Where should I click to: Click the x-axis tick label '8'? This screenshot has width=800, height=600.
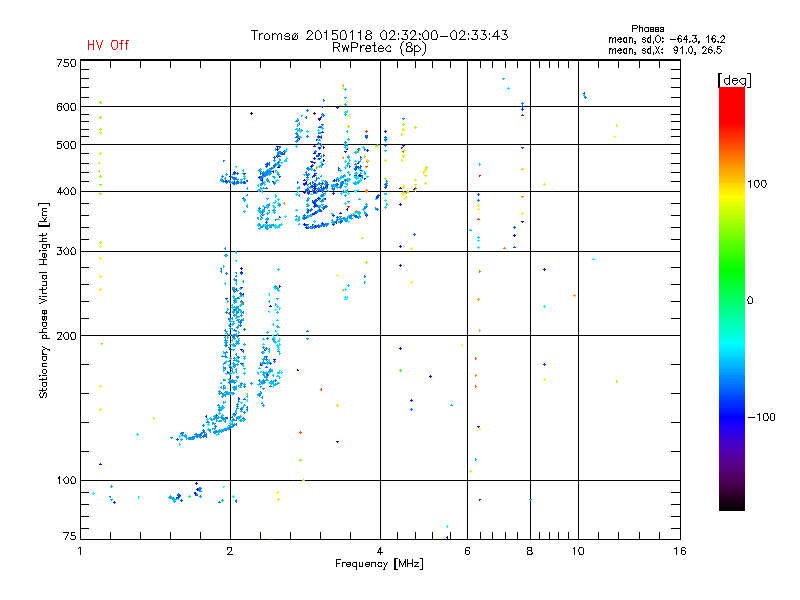coord(530,551)
